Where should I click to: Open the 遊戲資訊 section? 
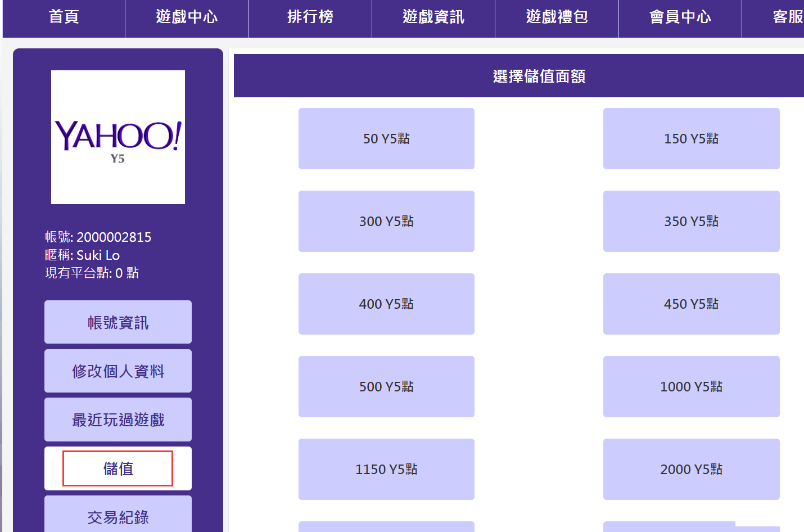pos(433,17)
